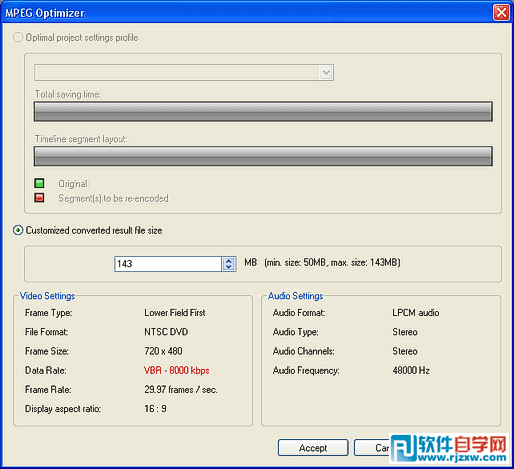Close the MPEG Optimizer dialog
The image size is (514, 469).
pyautogui.click(x=501, y=13)
